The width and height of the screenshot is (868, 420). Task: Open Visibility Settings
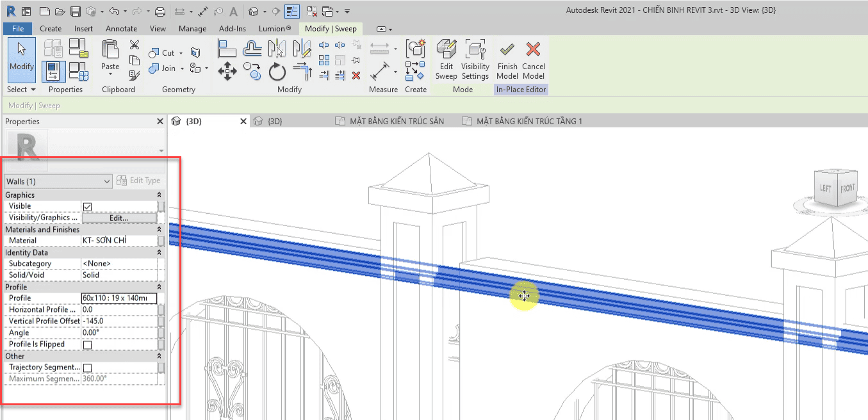pyautogui.click(x=475, y=60)
